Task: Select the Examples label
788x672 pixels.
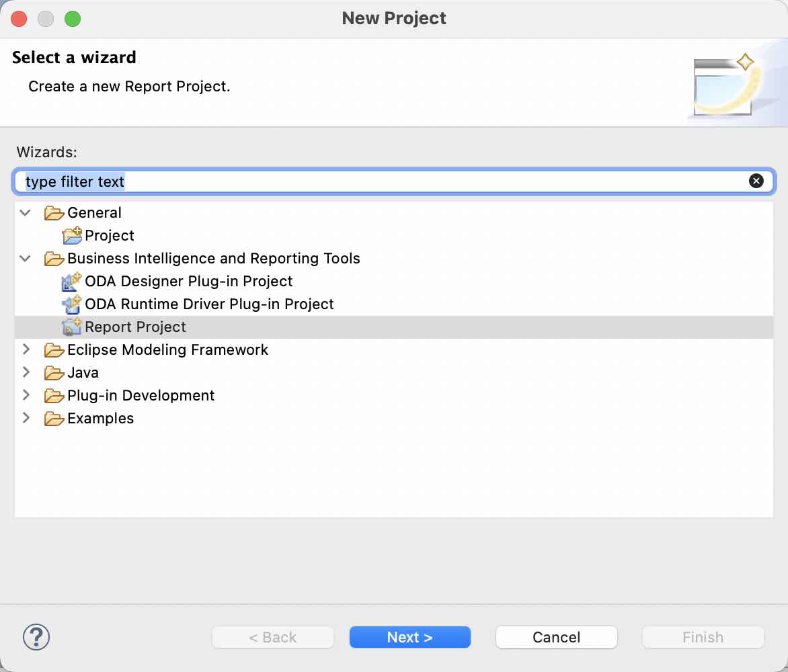Action: 100,419
